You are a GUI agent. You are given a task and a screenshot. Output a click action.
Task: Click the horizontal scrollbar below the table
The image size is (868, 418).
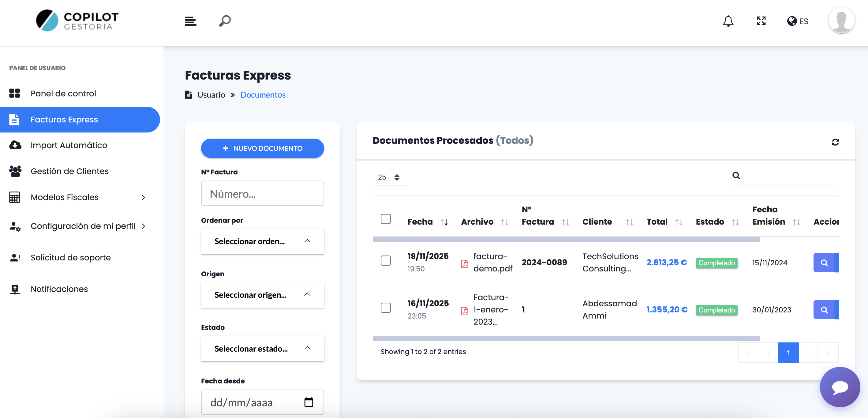[566, 338]
